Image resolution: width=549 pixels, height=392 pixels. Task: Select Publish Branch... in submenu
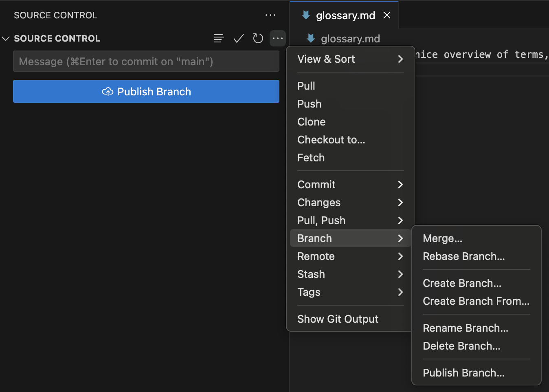tap(477, 373)
